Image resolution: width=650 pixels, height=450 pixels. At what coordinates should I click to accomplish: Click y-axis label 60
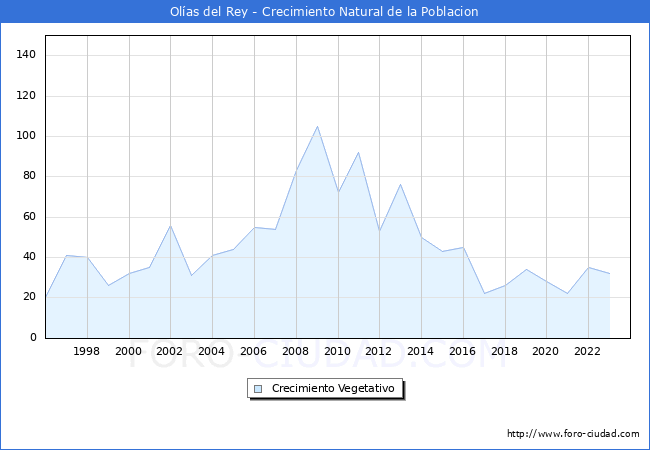click(x=29, y=216)
